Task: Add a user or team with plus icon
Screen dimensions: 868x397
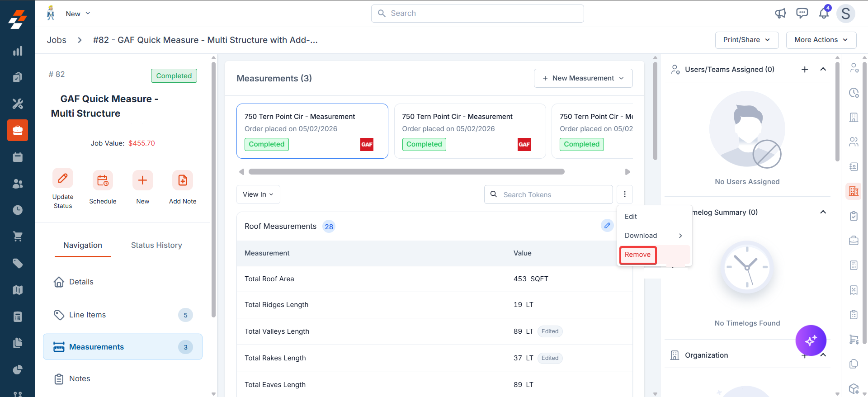Action: pyautogui.click(x=805, y=69)
